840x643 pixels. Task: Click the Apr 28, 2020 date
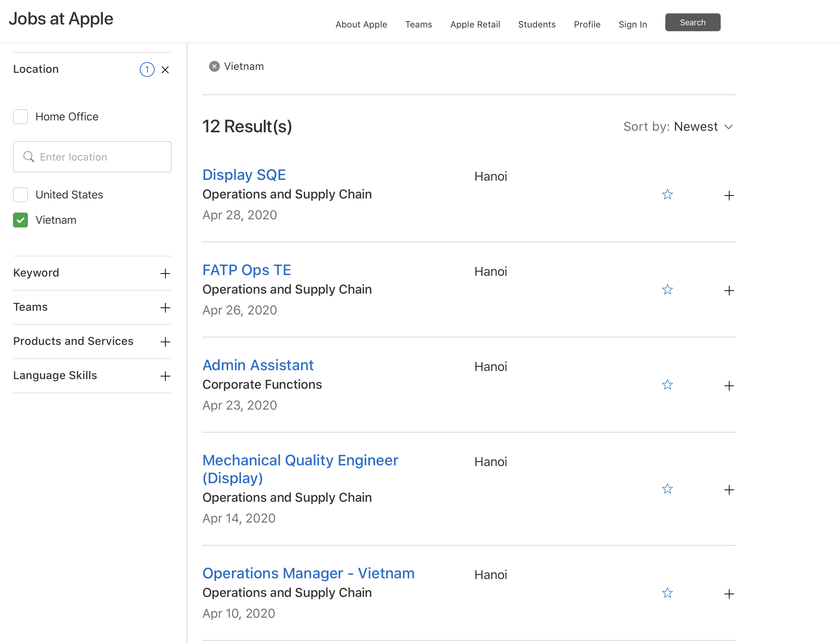click(x=240, y=215)
